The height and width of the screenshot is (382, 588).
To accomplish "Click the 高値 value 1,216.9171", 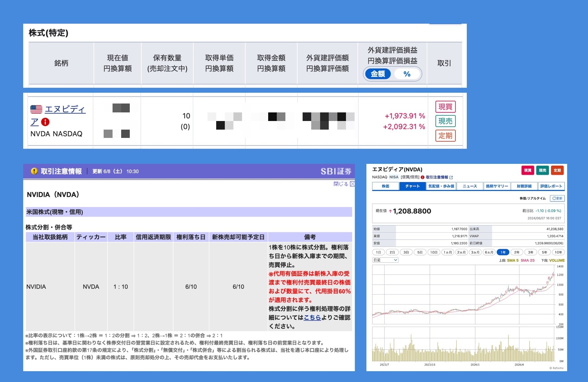I will click(x=459, y=236).
